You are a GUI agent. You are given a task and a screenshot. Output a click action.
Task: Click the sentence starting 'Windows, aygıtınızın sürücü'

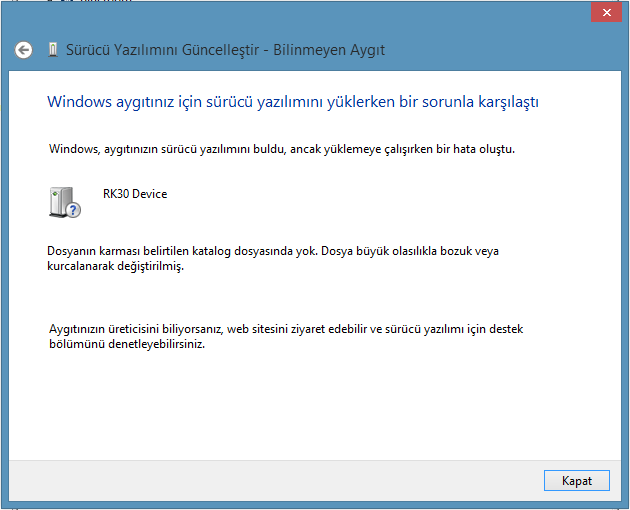pyautogui.click(x=282, y=149)
